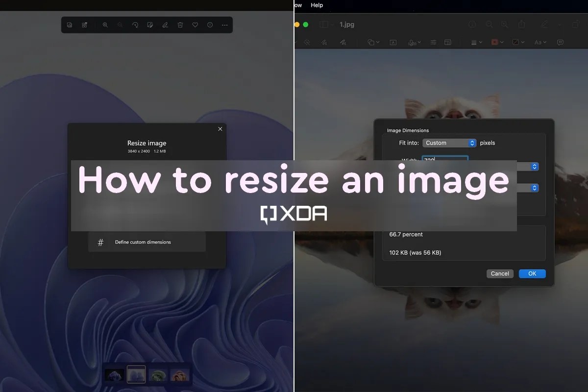The height and width of the screenshot is (392, 588).
Task: Rotate the photo using the rotate icon
Action: (x=135, y=25)
